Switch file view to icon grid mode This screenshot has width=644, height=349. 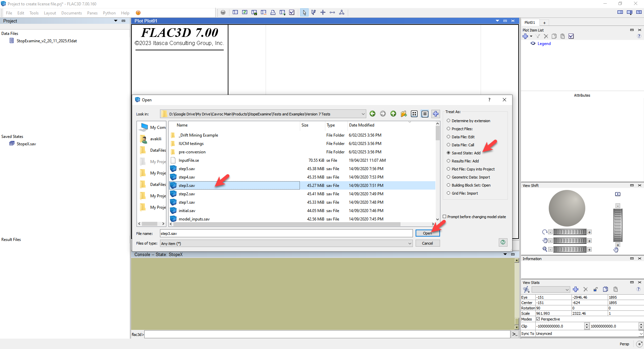click(414, 114)
